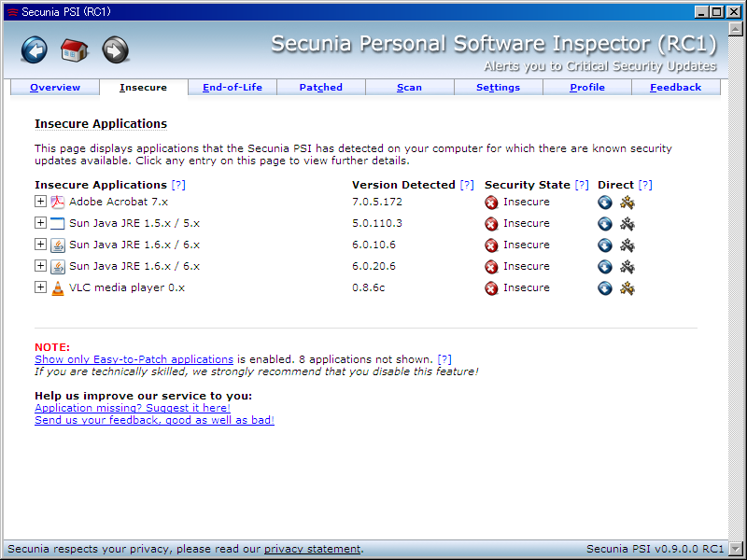Open the Scan tab

tap(409, 87)
